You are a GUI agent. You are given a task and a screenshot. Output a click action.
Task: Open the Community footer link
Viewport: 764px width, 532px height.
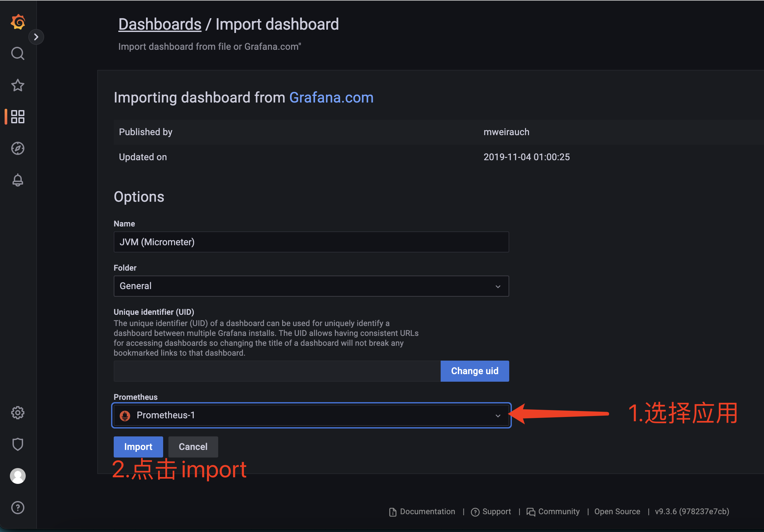click(x=559, y=512)
